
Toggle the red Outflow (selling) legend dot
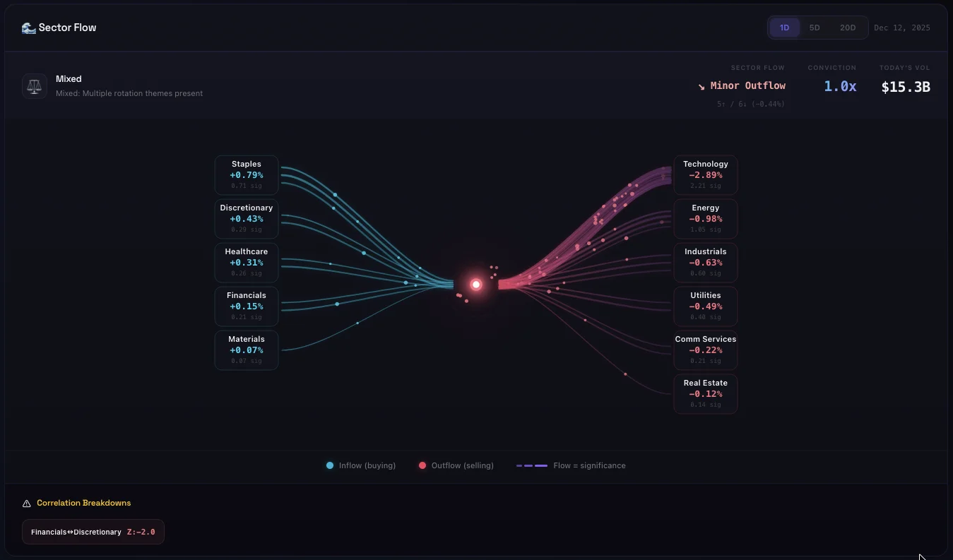422,465
